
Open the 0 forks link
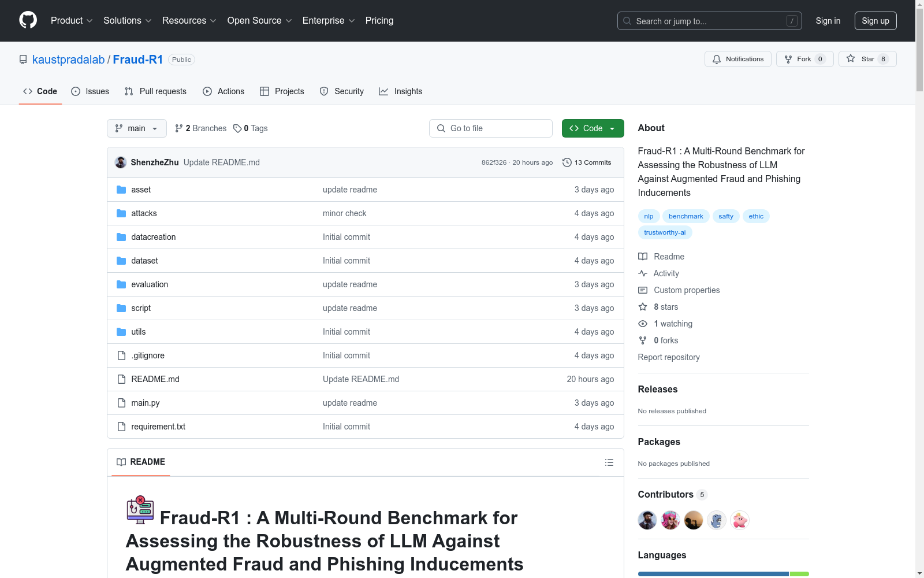pyautogui.click(x=666, y=340)
